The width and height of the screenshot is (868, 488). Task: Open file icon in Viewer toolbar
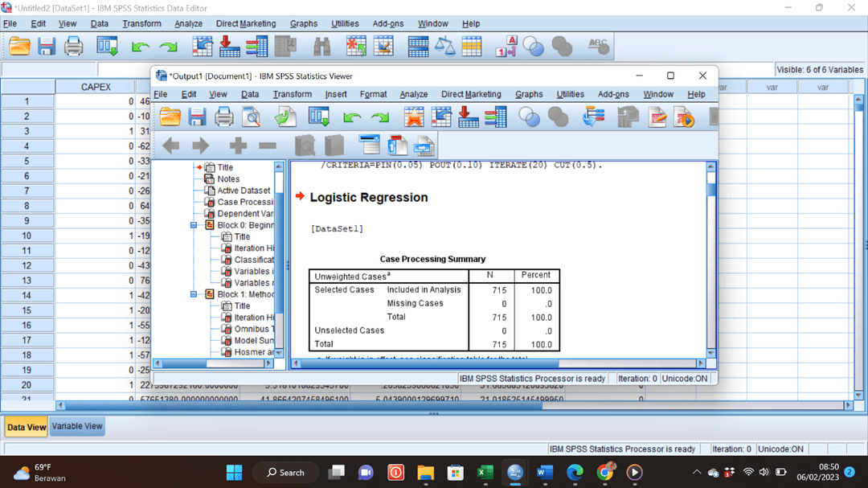170,117
